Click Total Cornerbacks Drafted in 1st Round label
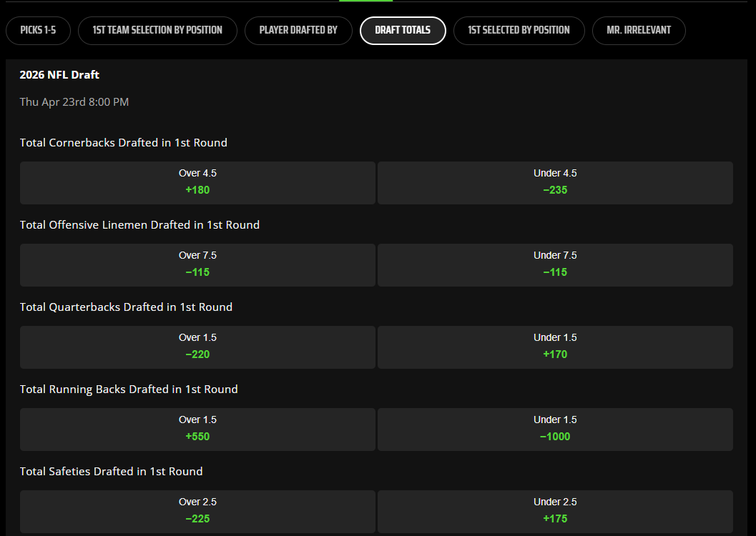The image size is (756, 536). click(124, 142)
